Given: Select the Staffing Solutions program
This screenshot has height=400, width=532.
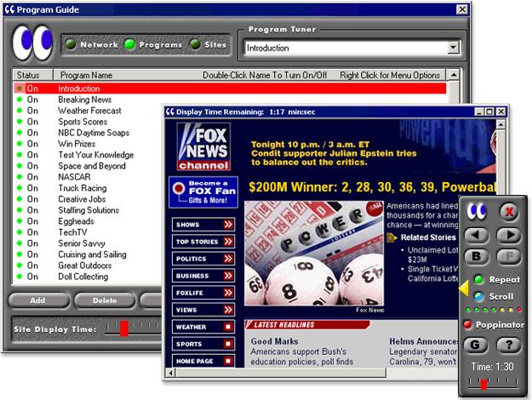Looking at the screenshot, I should [x=89, y=210].
